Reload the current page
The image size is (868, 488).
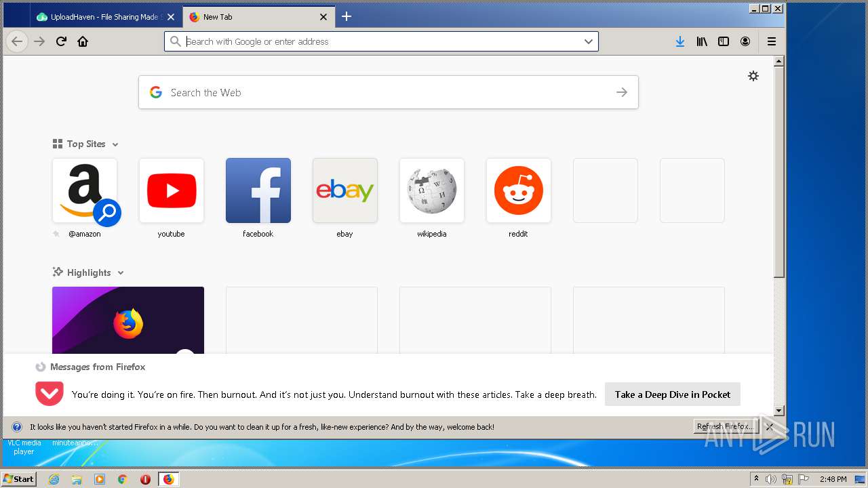(61, 41)
